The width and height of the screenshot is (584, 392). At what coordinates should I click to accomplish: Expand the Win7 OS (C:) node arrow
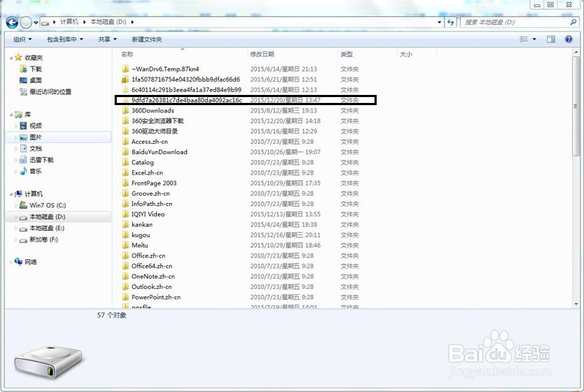[x=15, y=206]
